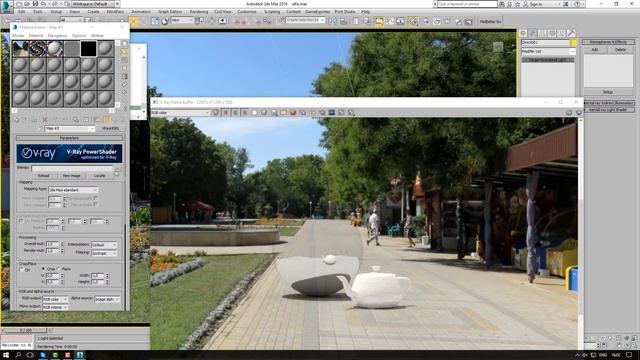
Task: Open the Create menu
Action: 93,11
